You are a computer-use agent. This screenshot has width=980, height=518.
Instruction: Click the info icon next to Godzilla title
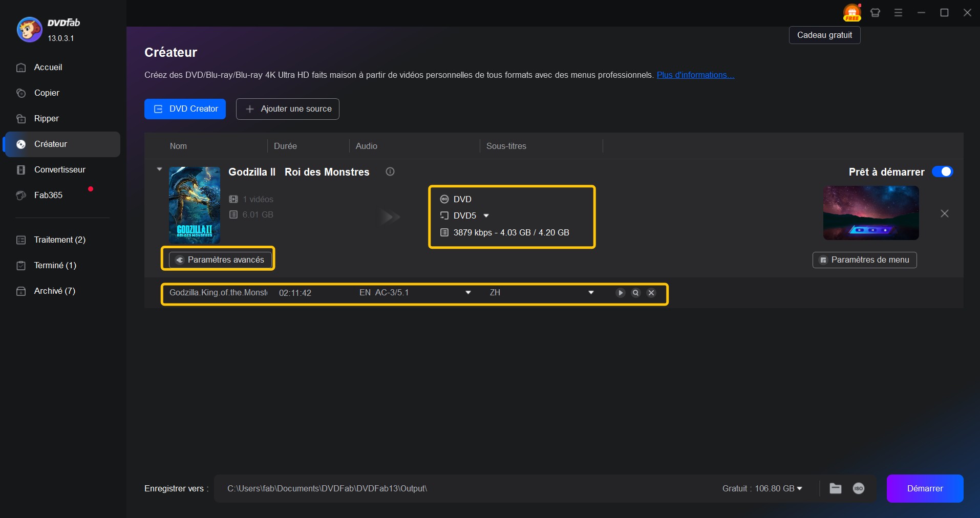tap(390, 172)
